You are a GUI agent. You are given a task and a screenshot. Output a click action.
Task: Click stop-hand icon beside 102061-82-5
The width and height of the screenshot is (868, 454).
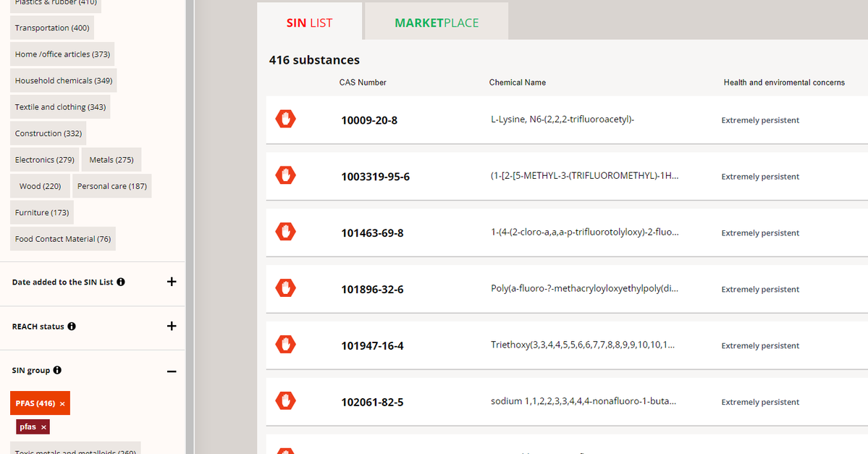[285, 400]
